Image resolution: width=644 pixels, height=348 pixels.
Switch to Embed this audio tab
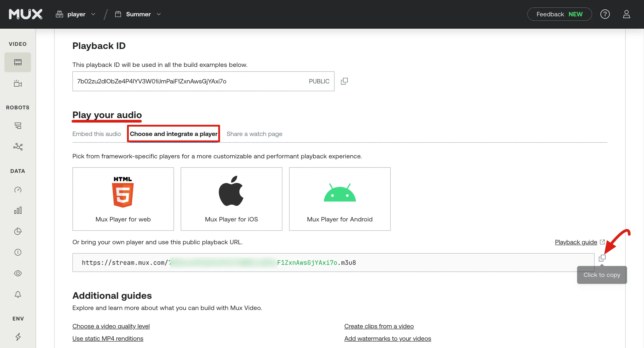(97, 134)
